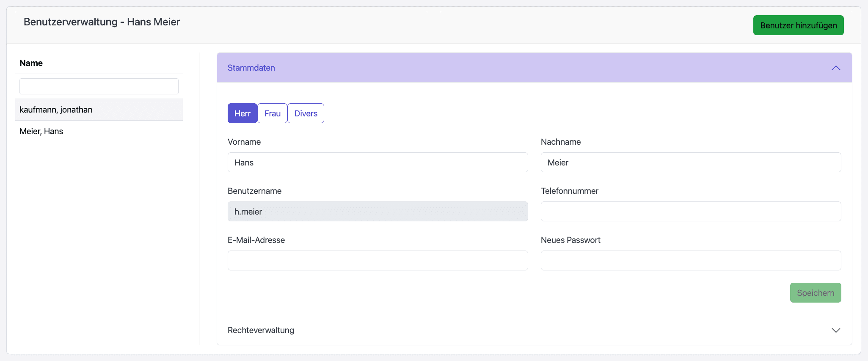The width and height of the screenshot is (868, 361).
Task: Select the Divers salutation option
Action: click(x=306, y=113)
